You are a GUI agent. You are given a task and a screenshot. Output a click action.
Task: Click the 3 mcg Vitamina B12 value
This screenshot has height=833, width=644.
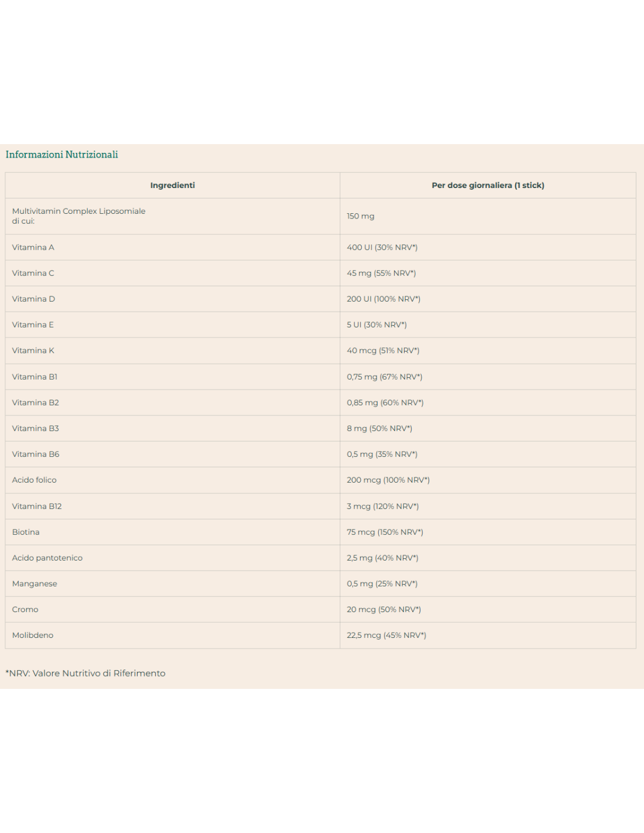382,506
